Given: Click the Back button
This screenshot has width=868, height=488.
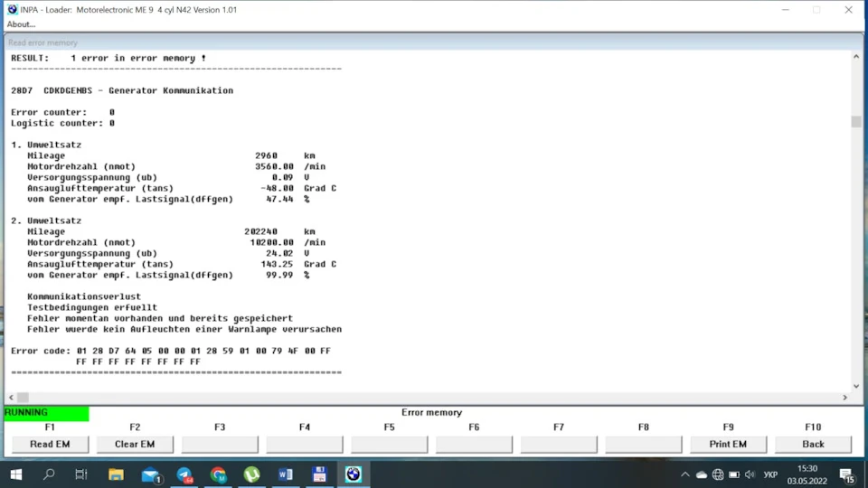Looking at the screenshot, I should tap(813, 444).
